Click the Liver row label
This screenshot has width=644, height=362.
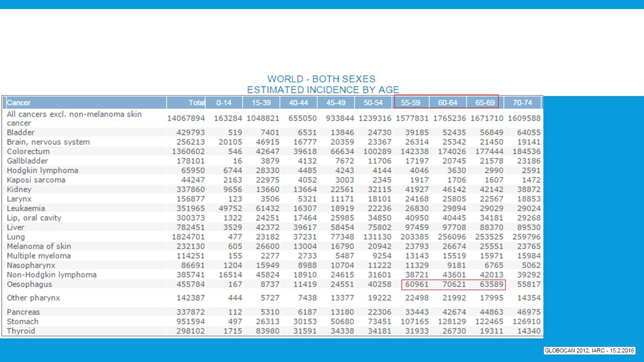coord(16,227)
